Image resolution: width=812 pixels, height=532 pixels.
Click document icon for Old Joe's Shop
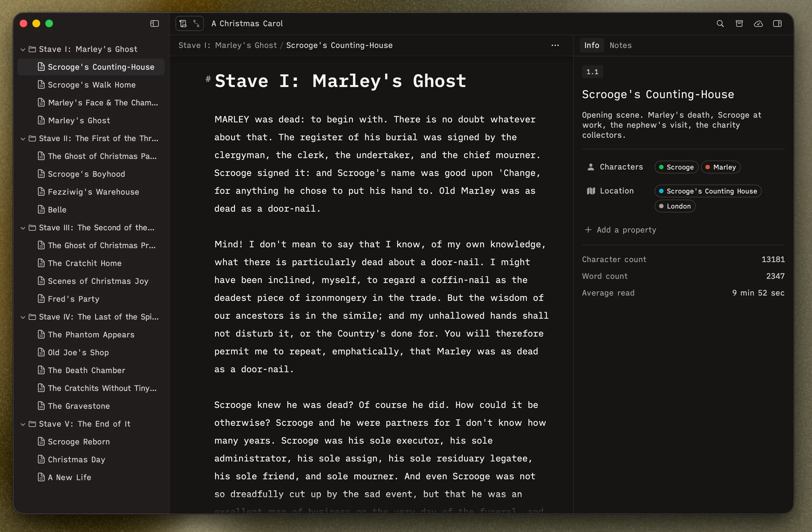[x=41, y=352]
